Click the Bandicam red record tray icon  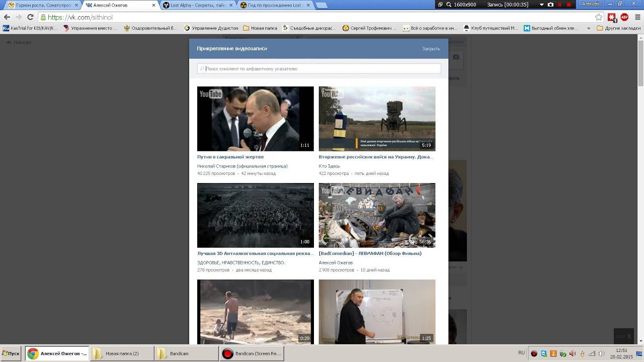[534, 354]
